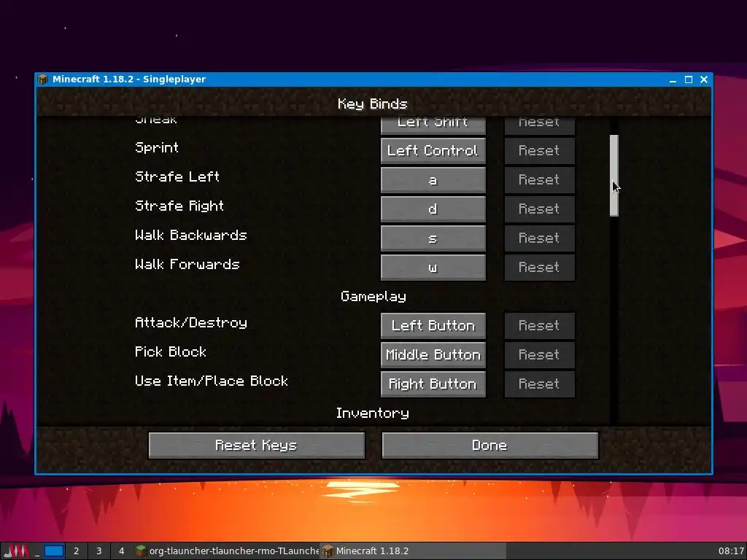Click the 'Pick Block' label text
Image resolution: width=747 pixels, height=560 pixels.
pyautogui.click(x=171, y=352)
